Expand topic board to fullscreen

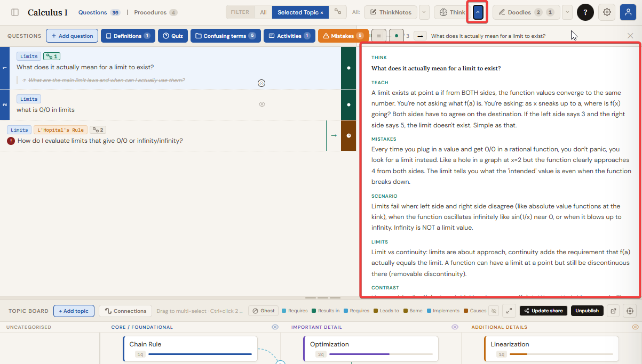(x=509, y=311)
